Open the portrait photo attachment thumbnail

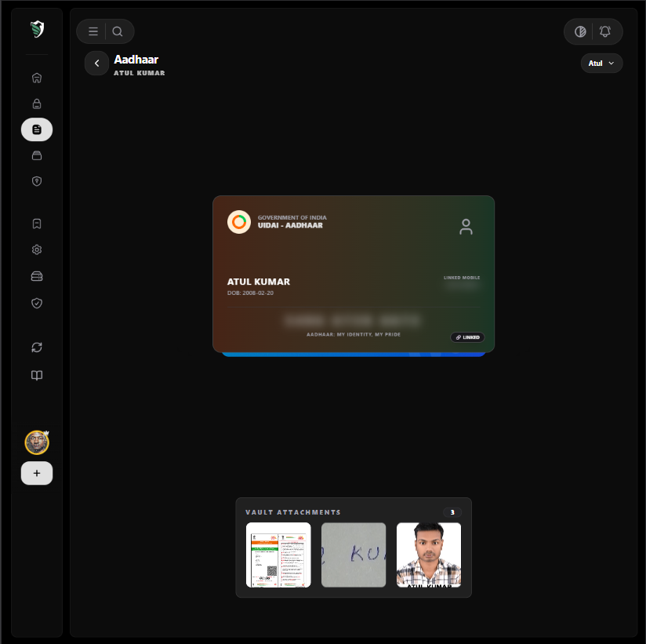tap(429, 555)
